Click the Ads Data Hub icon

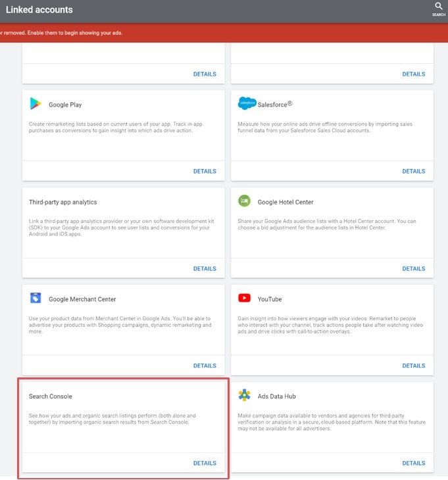click(x=245, y=396)
